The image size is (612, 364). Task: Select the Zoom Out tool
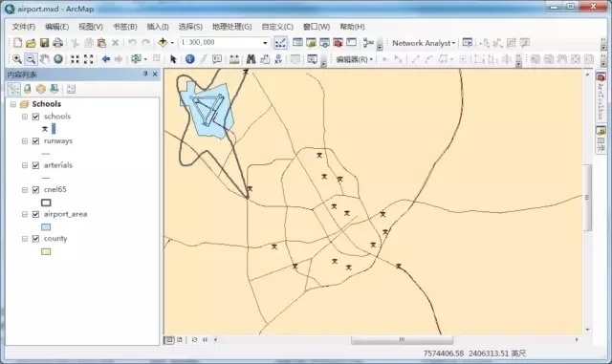pyautogui.click(x=31, y=59)
